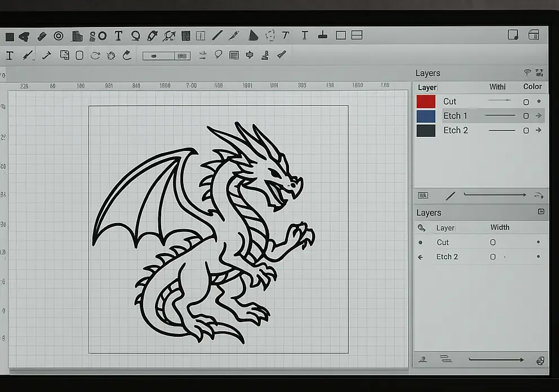This screenshot has width=559, height=392.
Task: Select the solid black square tool
Action: click(x=10, y=37)
